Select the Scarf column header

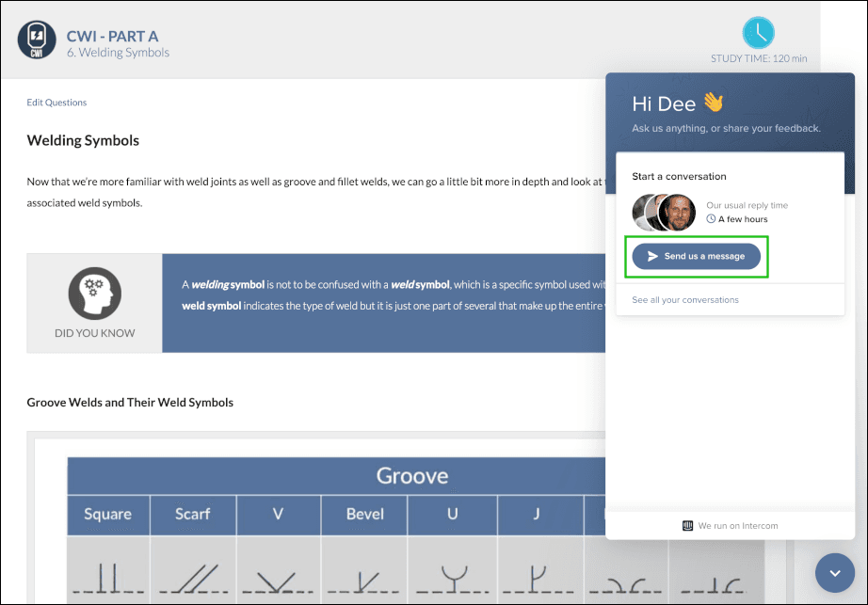tap(192, 514)
